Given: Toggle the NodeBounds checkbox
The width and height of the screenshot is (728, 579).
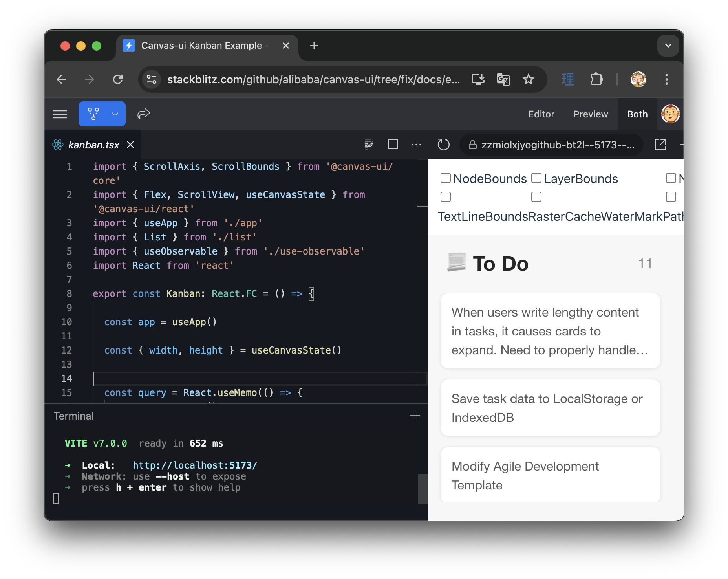Looking at the screenshot, I should (x=445, y=178).
